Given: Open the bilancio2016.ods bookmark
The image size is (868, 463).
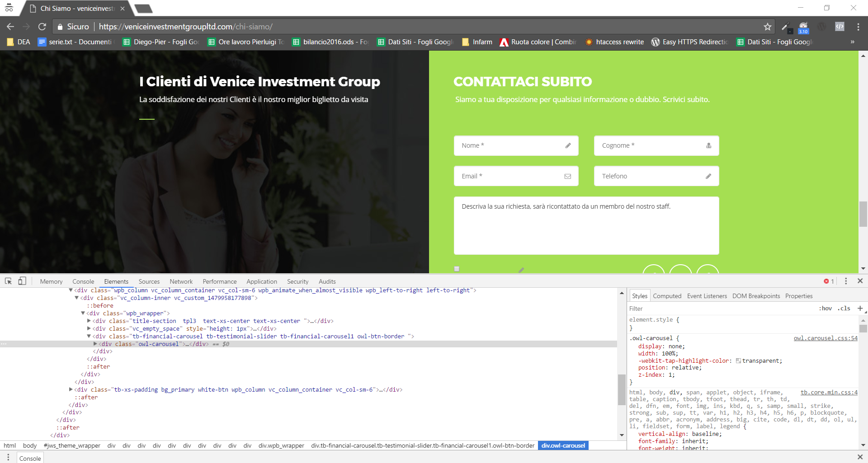Looking at the screenshot, I should click(330, 42).
